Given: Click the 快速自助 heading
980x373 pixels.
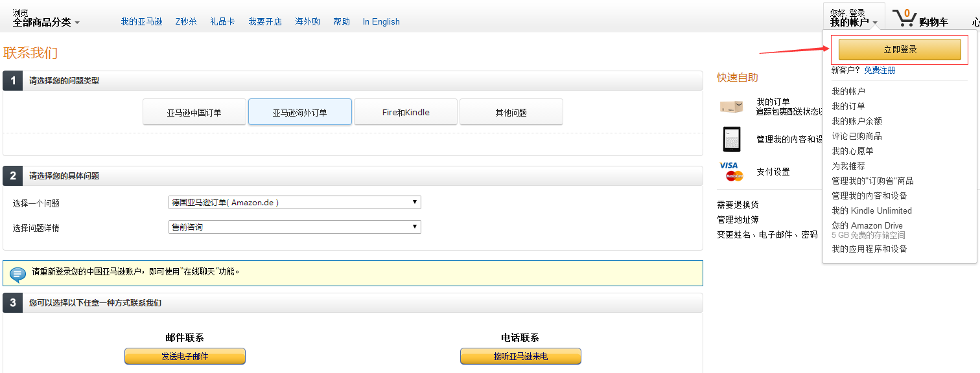Looking at the screenshot, I should (x=737, y=78).
